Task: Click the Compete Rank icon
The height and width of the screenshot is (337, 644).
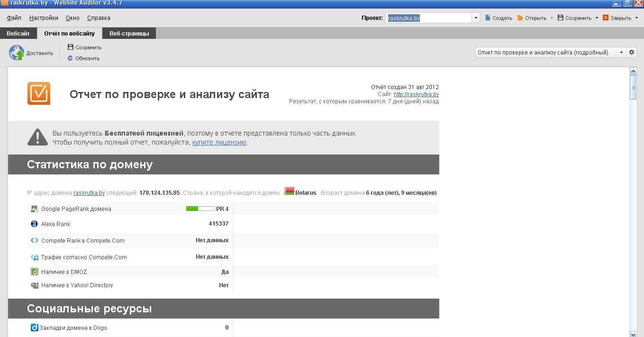Action: click(x=34, y=240)
